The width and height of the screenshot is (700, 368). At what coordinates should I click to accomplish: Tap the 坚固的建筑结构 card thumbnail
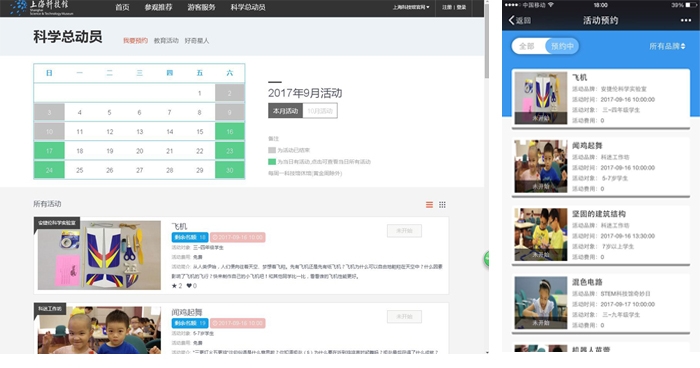coord(541,234)
